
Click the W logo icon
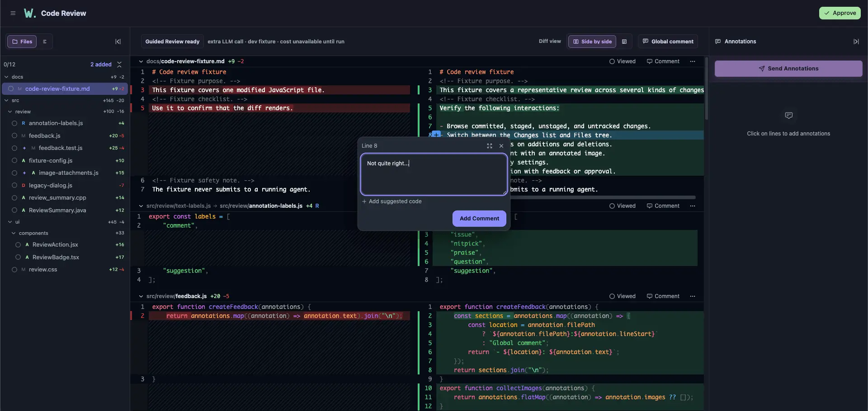pyautogui.click(x=29, y=13)
